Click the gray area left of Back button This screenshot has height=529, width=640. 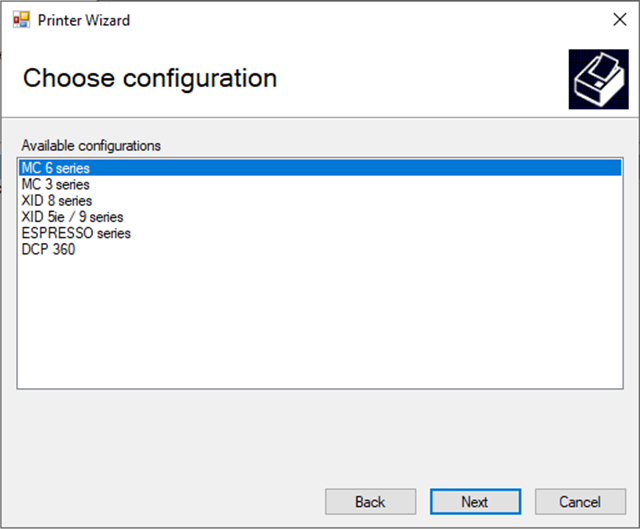tap(163, 502)
